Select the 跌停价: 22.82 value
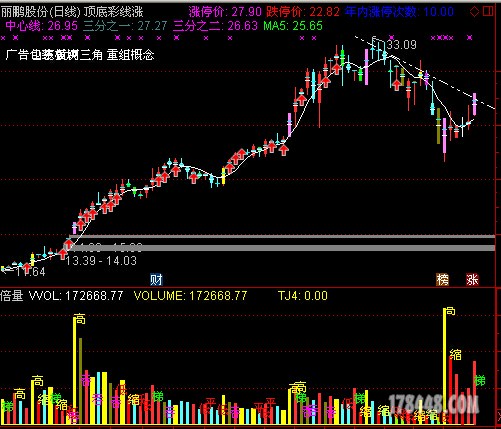501x429 pixels. pyautogui.click(x=303, y=12)
